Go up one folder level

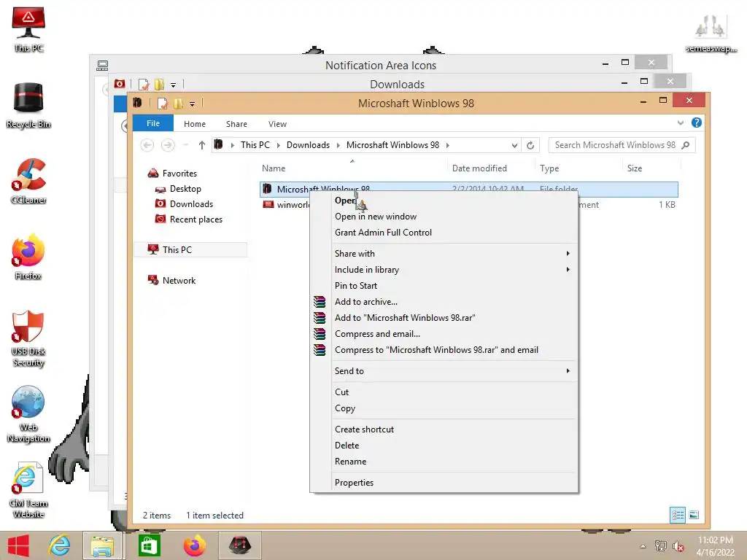point(201,145)
